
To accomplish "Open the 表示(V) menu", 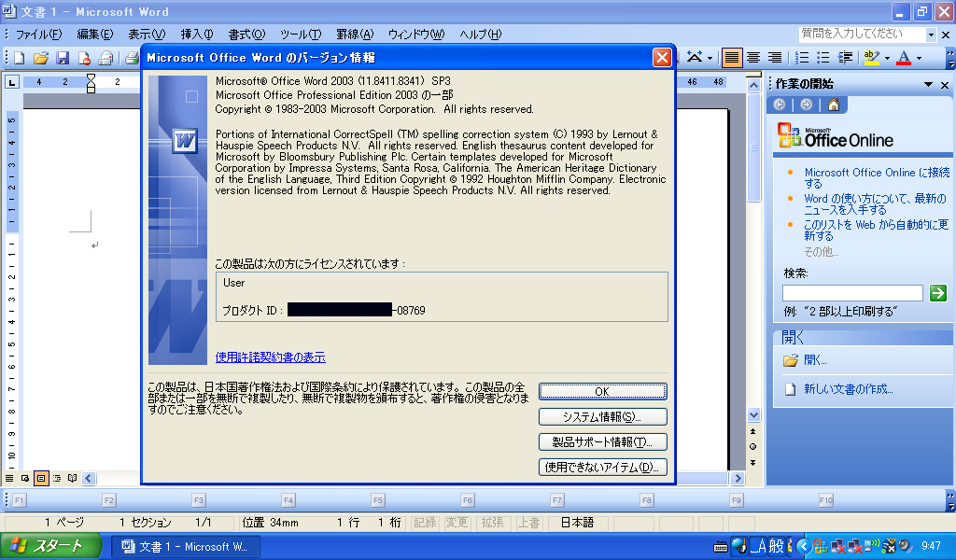I will click(147, 35).
